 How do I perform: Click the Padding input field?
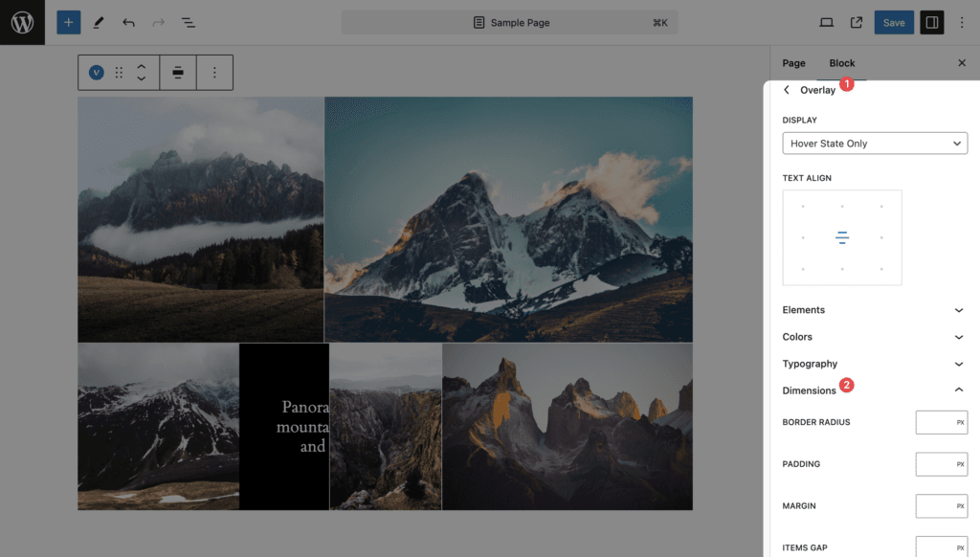(x=942, y=464)
